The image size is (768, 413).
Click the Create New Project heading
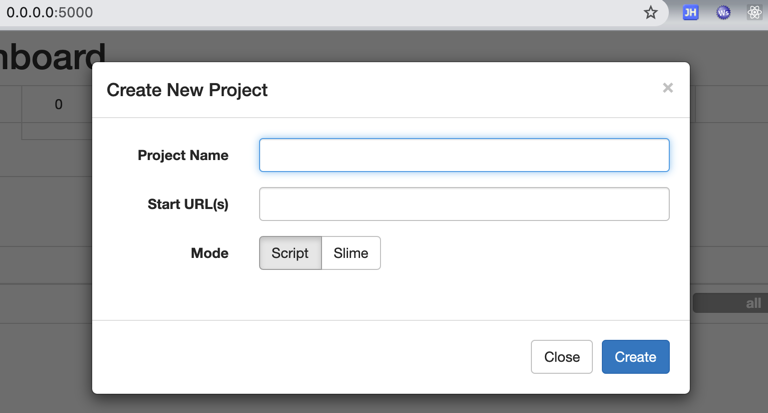point(187,90)
